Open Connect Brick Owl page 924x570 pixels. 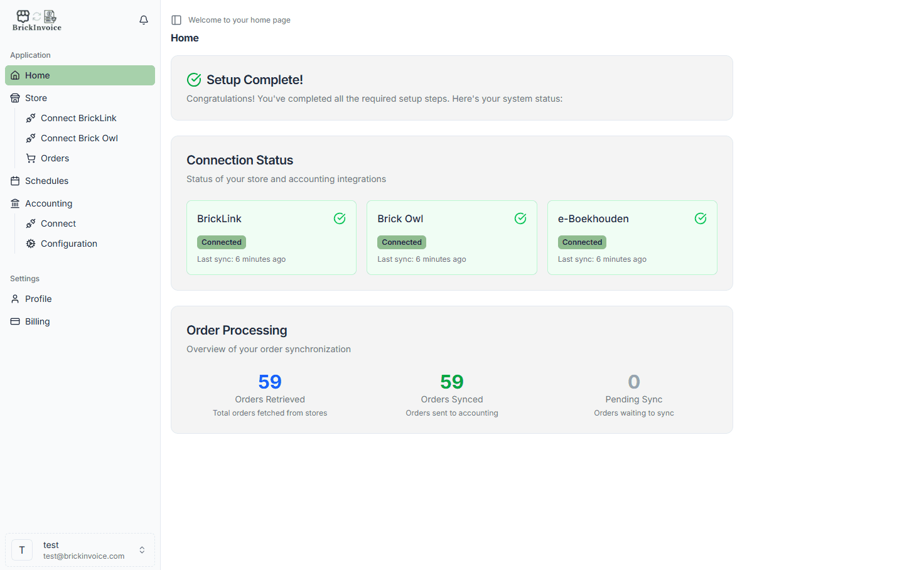[x=79, y=138]
